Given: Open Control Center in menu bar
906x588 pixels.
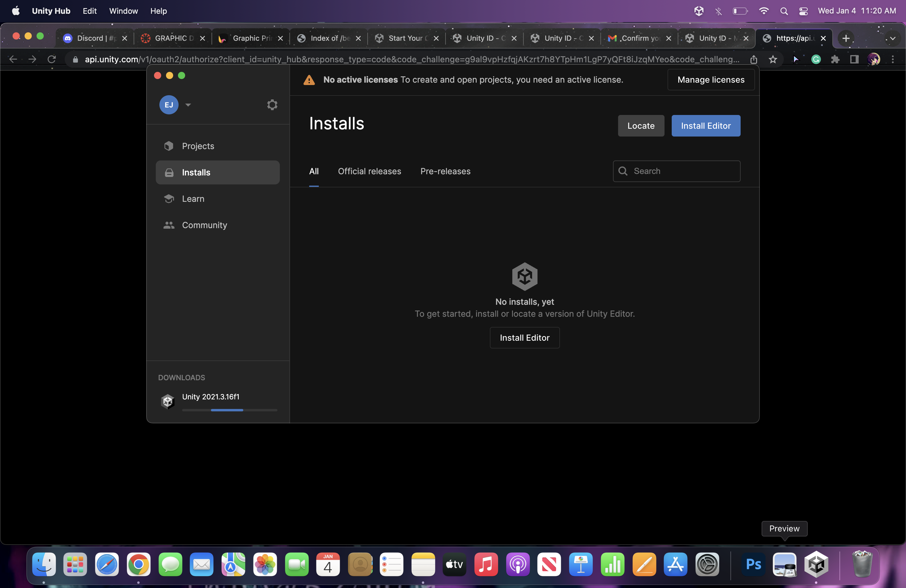Looking at the screenshot, I should [x=803, y=11].
